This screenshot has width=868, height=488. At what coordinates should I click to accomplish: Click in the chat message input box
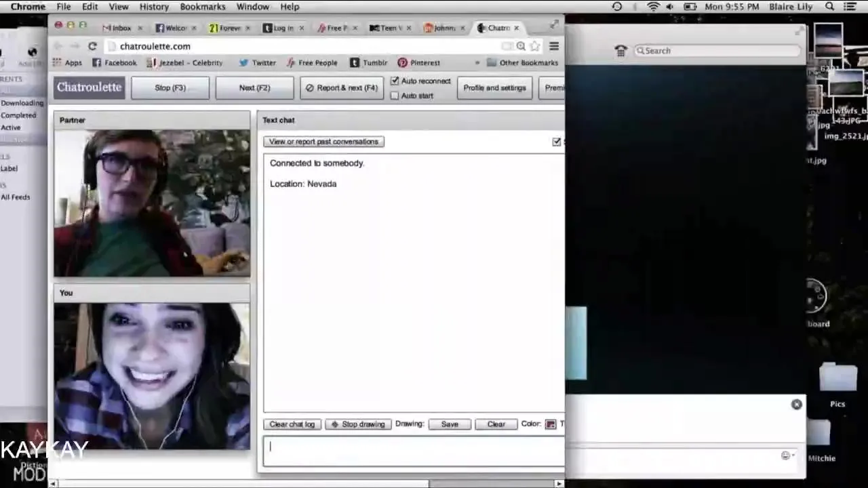click(414, 451)
